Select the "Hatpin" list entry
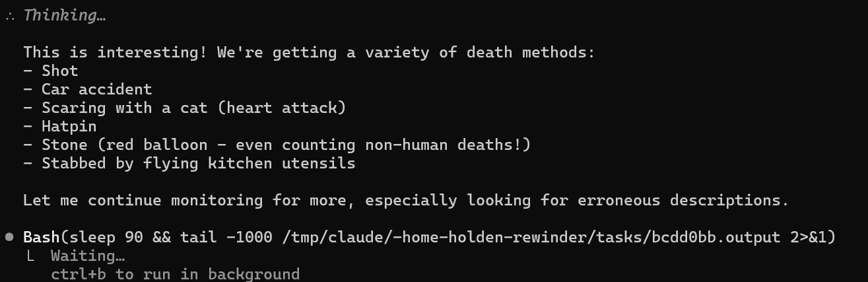 pyautogui.click(x=69, y=126)
